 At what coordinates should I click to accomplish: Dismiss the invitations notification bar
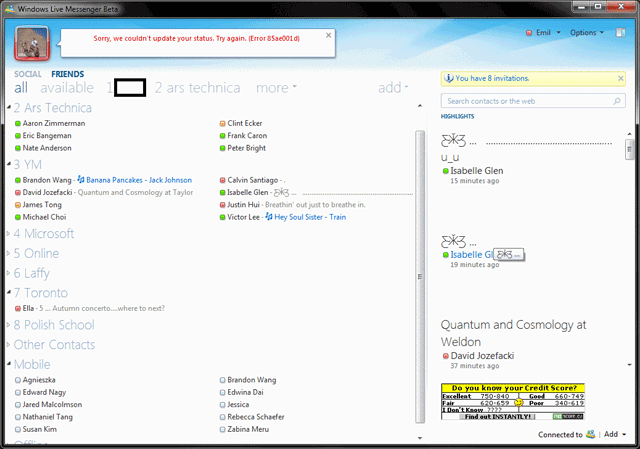(620, 78)
